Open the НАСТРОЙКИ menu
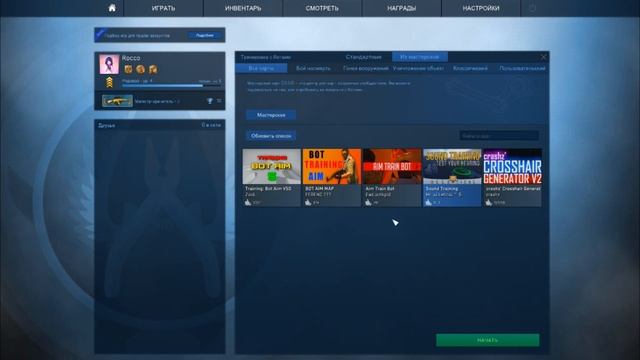640x360 pixels. (481, 8)
